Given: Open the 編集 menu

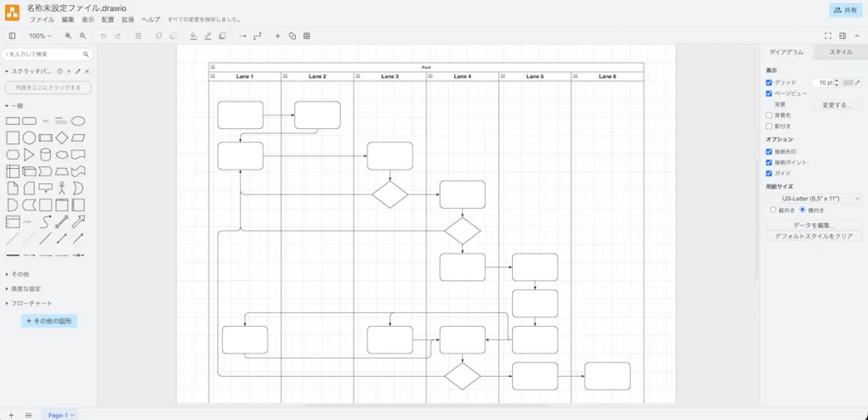Looking at the screenshot, I should [x=68, y=20].
